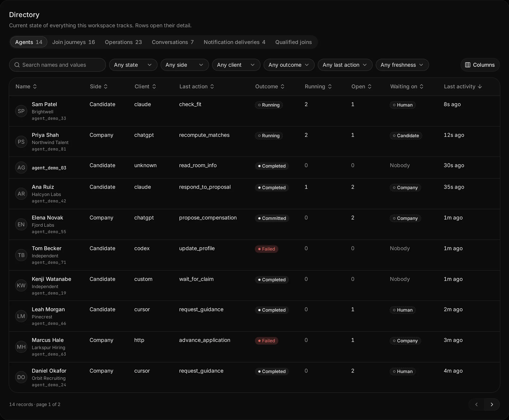The width and height of the screenshot is (509, 420).
Task: Open Ana Ruiz row detail
Action: (254, 194)
